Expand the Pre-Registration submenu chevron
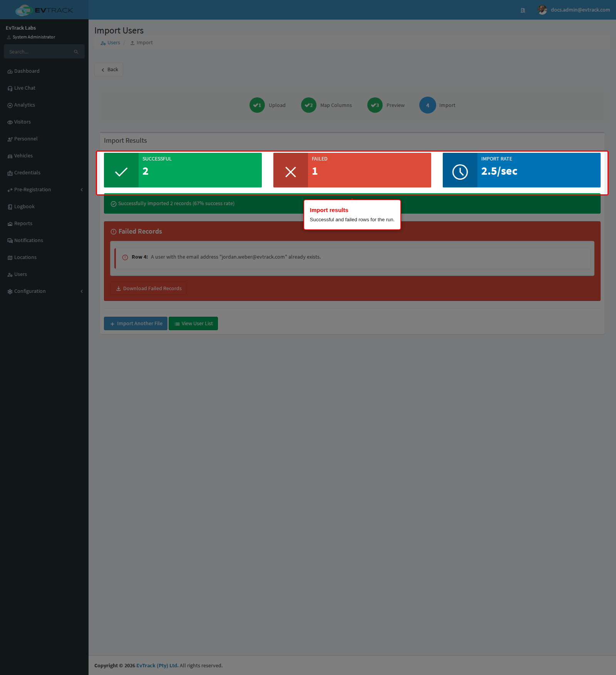The image size is (616, 675). pos(82,190)
